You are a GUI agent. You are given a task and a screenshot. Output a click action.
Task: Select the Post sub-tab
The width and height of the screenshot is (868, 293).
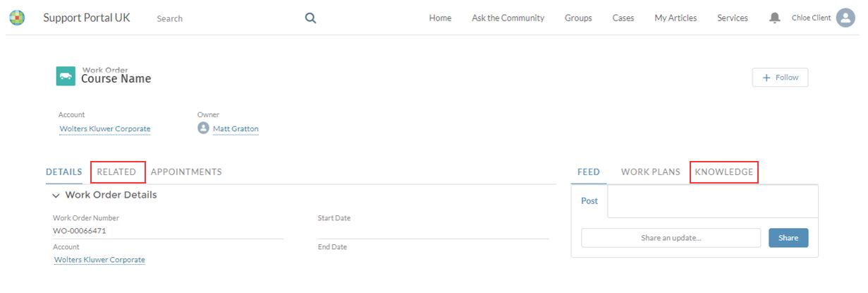[x=589, y=201]
